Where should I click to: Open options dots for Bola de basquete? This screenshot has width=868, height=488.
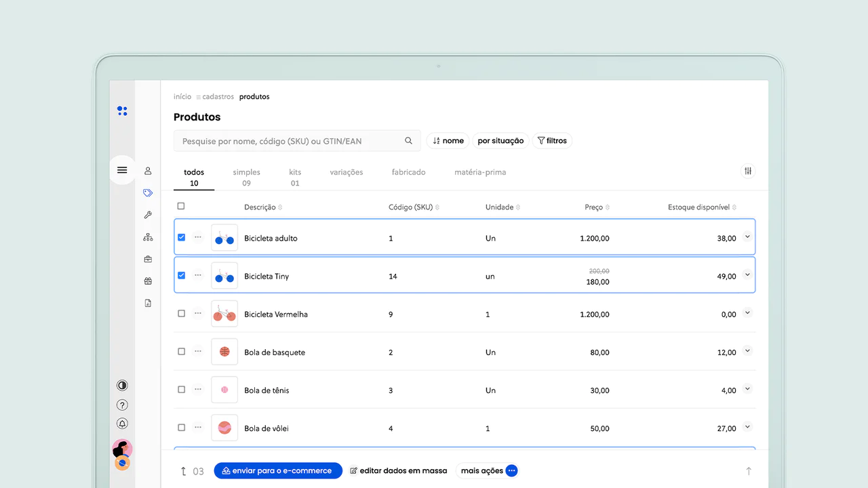click(198, 351)
